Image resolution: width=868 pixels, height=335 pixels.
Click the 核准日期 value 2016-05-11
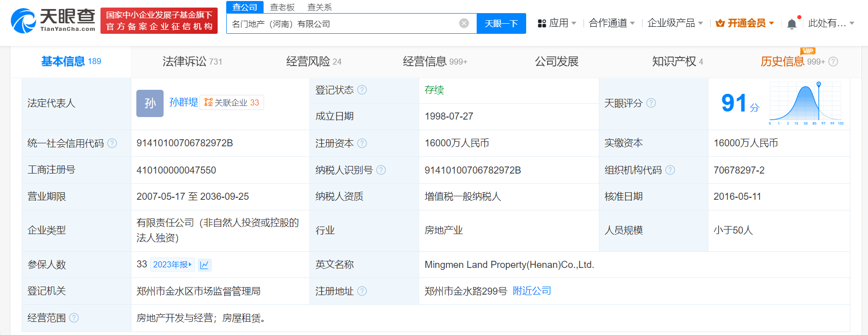click(737, 197)
